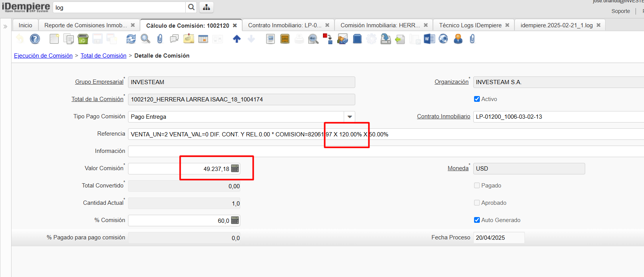Switch to the Técnico Logs IDempiere tab
644x277 pixels.
point(470,25)
